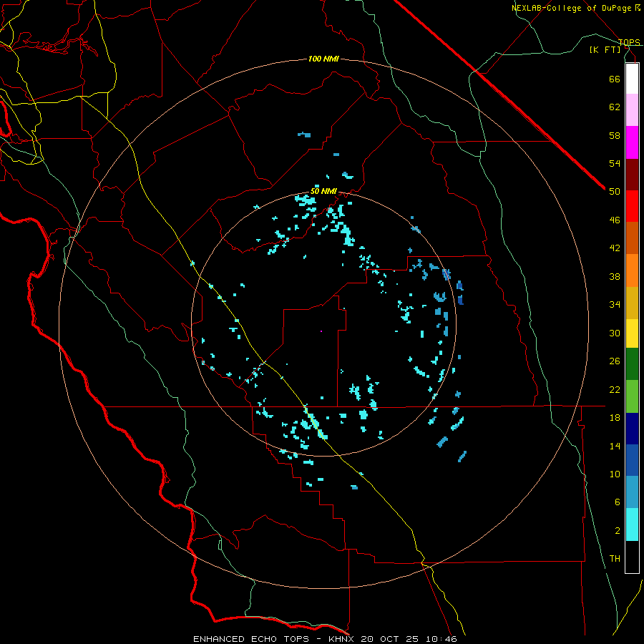The width and height of the screenshot is (644, 644).
Task: Click the 42 value on the legend
Action: click(615, 248)
